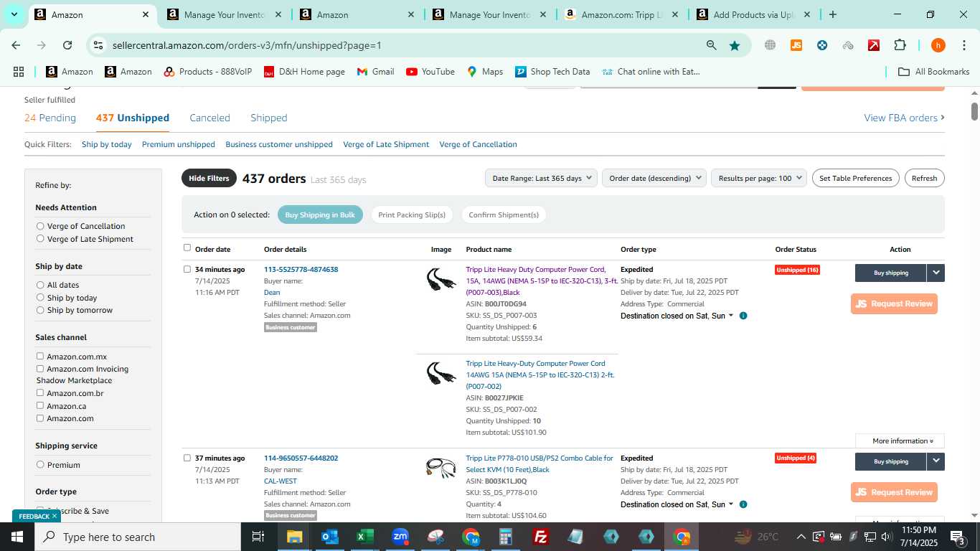Open File Explorer from the taskbar
This screenshot has height=551, width=980.
[x=295, y=537]
